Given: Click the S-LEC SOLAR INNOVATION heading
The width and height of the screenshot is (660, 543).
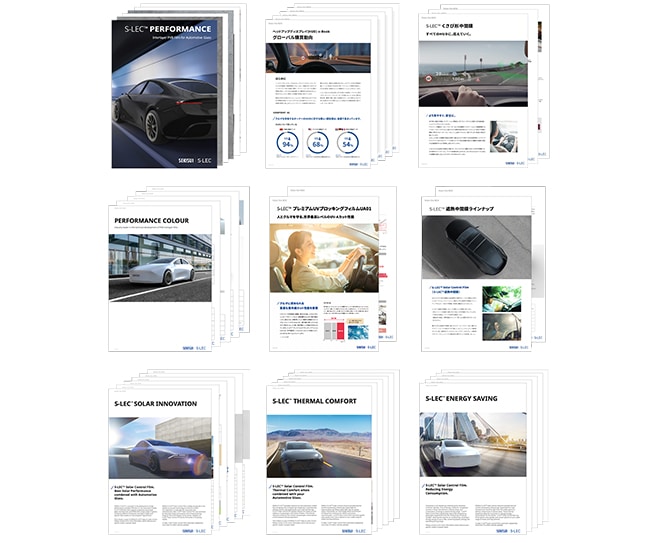Looking at the screenshot, I should pyautogui.click(x=156, y=404).
